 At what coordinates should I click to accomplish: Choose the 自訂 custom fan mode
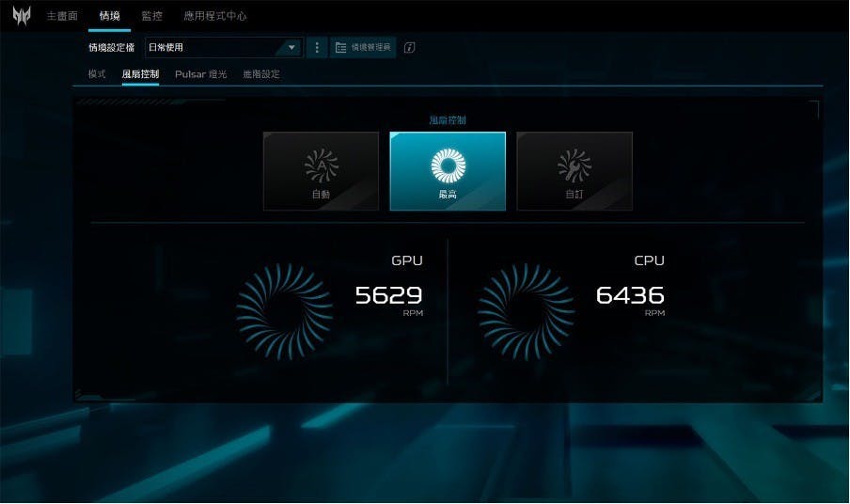coord(575,171)
